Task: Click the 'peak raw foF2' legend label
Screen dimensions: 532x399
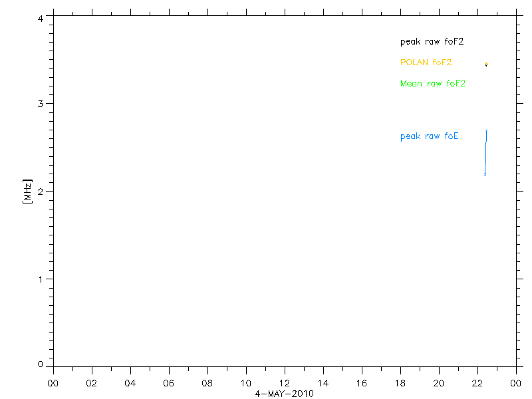Action: click(432, 41)
